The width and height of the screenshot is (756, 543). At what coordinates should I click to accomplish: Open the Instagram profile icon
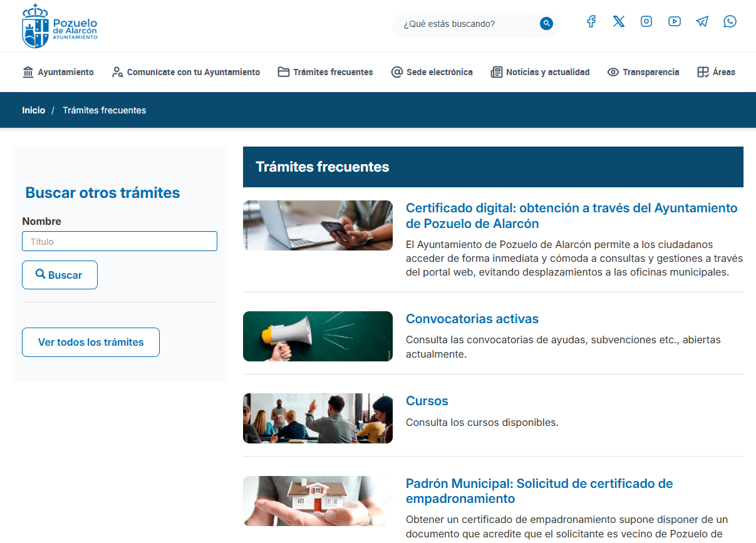[x=646, y=22]
